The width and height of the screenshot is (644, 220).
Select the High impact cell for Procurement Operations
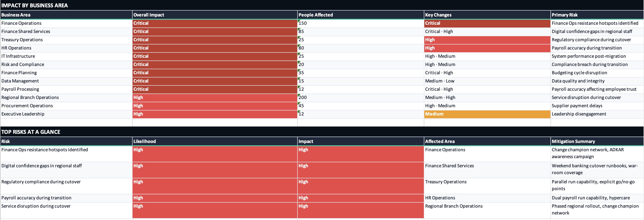tap(215, 106)
